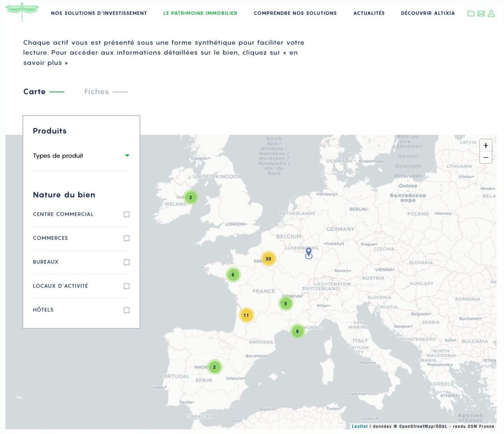
Task: Click the blue location pin near Luxembourg
Action: [x=309, y=253]
